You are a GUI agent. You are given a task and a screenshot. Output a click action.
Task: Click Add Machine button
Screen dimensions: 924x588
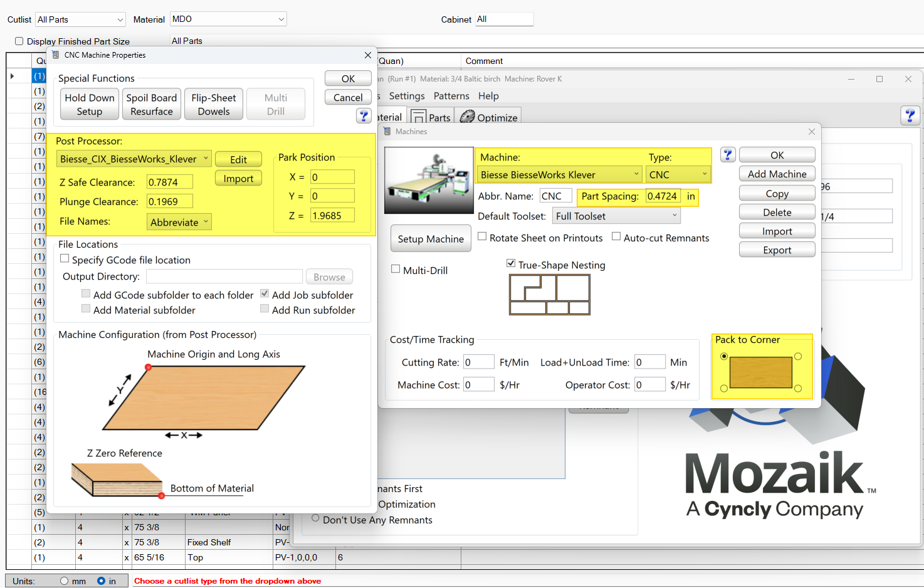click(777, 174)
